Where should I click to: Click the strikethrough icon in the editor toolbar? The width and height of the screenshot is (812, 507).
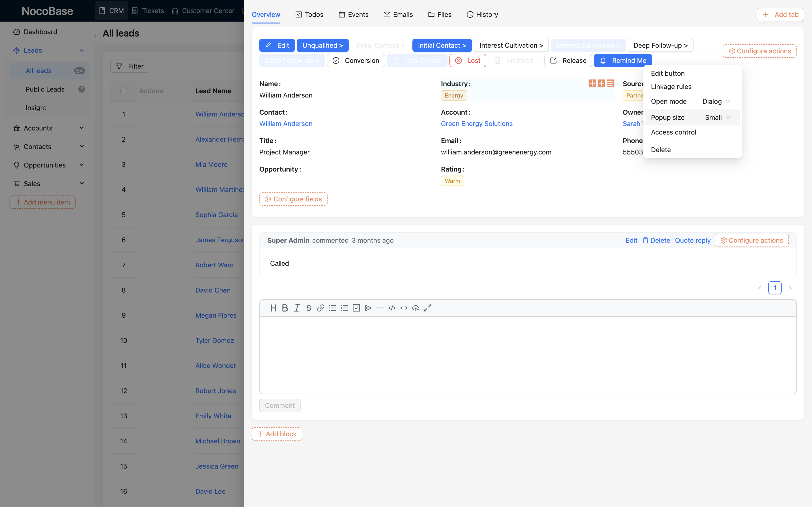[x=309, y=308]
